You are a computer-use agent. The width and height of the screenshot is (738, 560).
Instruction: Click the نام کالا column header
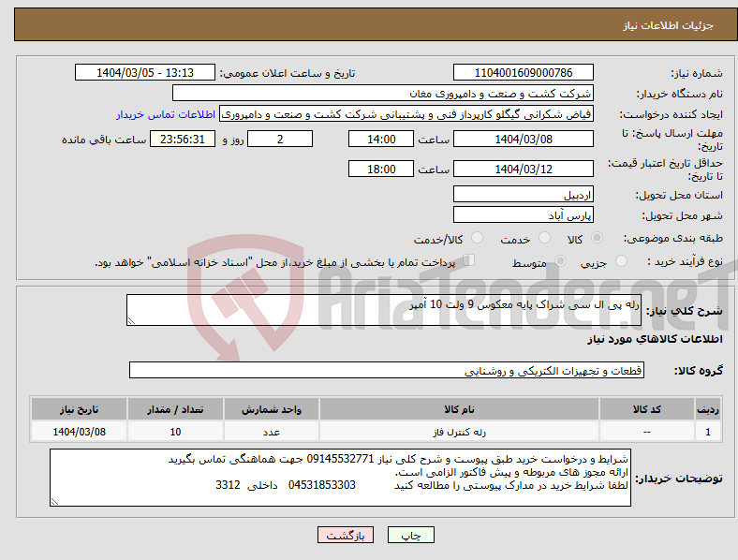(x=459, y=409)
